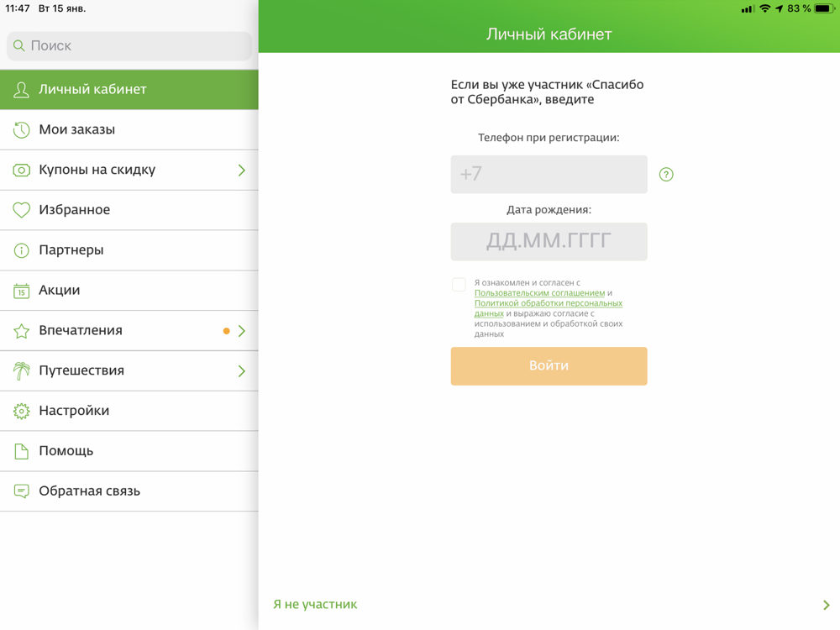Expand Впечатления chevron arrow
Image resolution: width=840 pixels, height=630 pixels.
coord(242,331)
